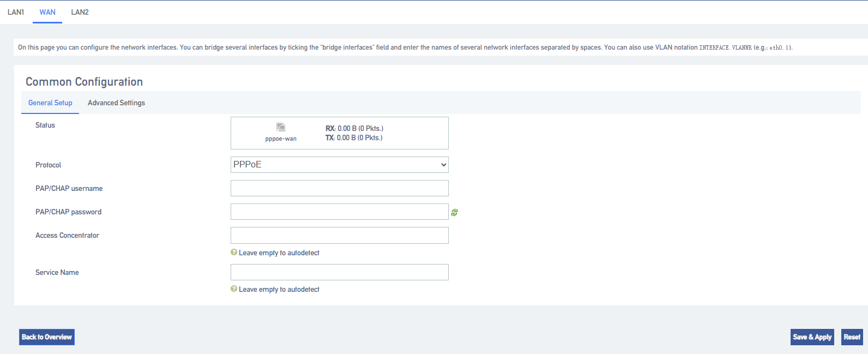
Task: Click the Service Name label
Action: click(x=57, y=273)
